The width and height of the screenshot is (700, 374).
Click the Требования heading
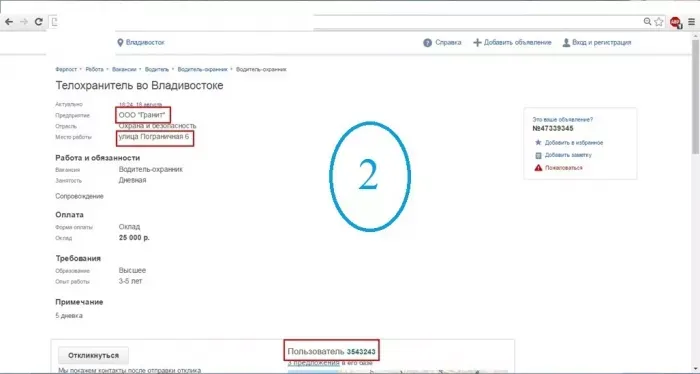(x=78, y=258)
